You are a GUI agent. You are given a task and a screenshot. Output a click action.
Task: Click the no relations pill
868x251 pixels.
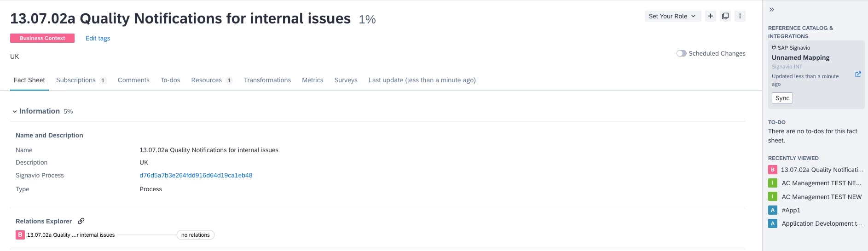click(195, 235)
